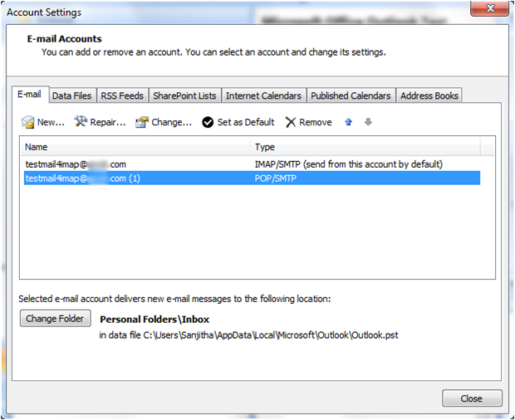Image resolution: width=515 pixels, height=420 pixels.
Task: Select the POP/SMTP testmail4imap (1) account row
Action: [x=252, y=178]
